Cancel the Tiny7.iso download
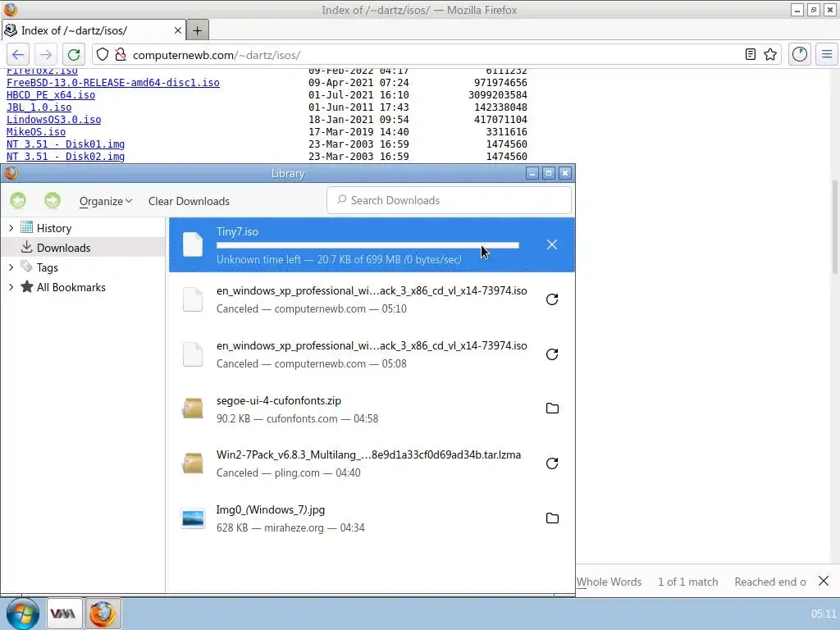Viewport: 840px width, 630px height. tap(552, 244)
